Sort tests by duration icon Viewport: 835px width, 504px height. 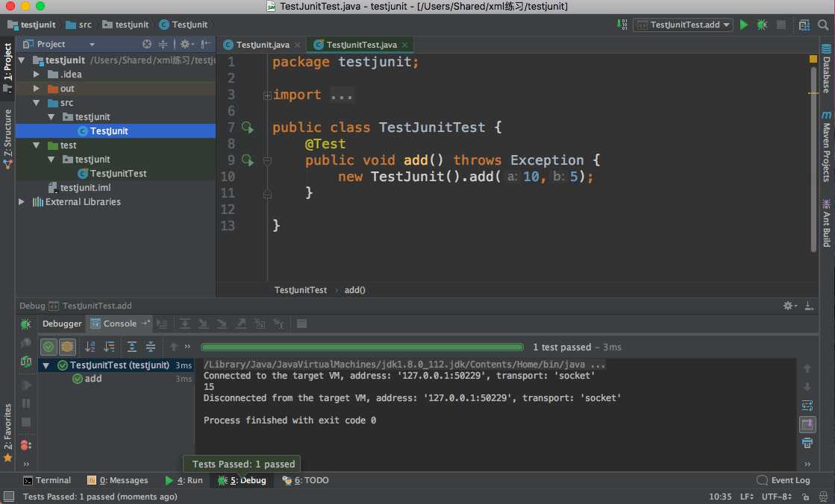[109, 347]
